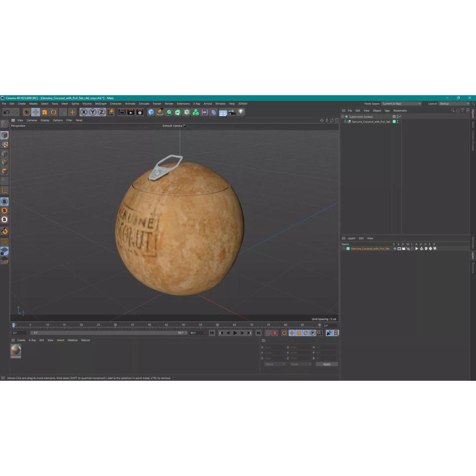Click the Apply button

pos(327,364)
